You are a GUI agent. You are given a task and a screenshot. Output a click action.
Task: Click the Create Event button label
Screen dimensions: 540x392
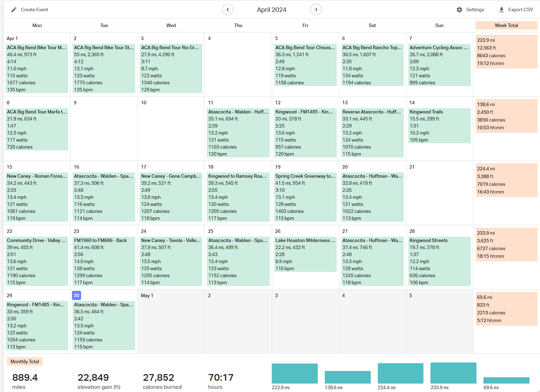(34, 10)
